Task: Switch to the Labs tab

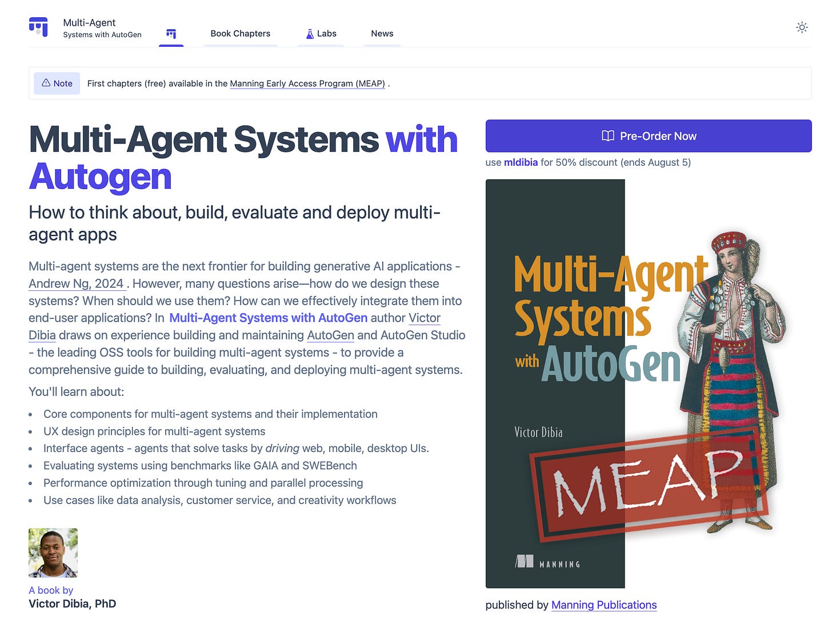Action: click(x=321, y=34)
